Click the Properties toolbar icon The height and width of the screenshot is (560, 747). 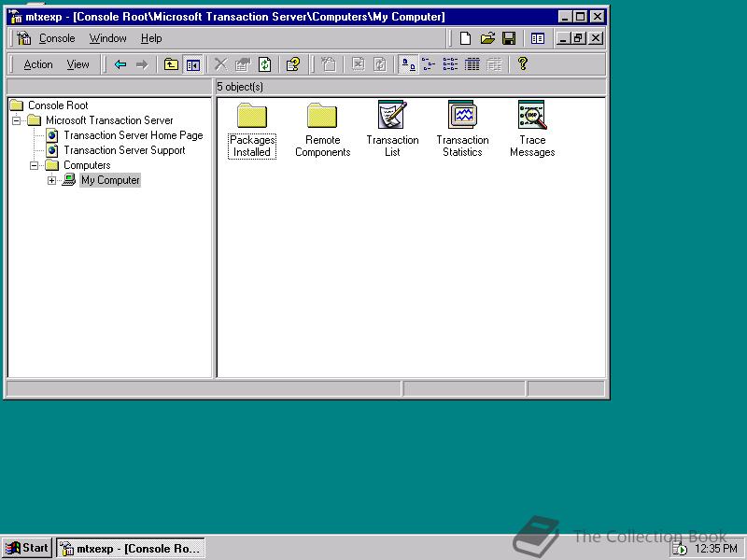(x=243, y=64)
